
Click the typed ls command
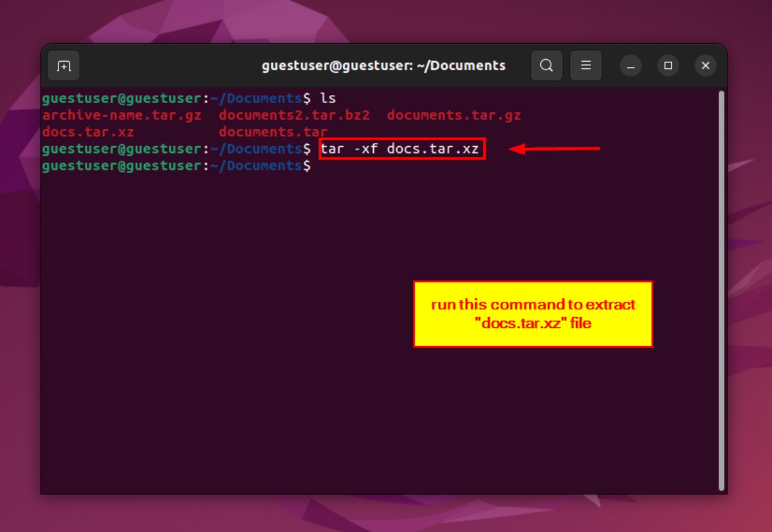pos(328,99)
